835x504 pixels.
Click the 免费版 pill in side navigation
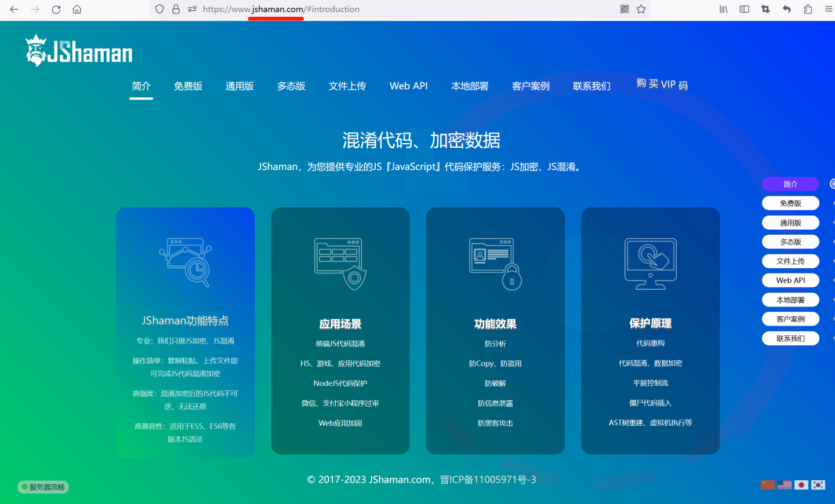pos(790,203)
